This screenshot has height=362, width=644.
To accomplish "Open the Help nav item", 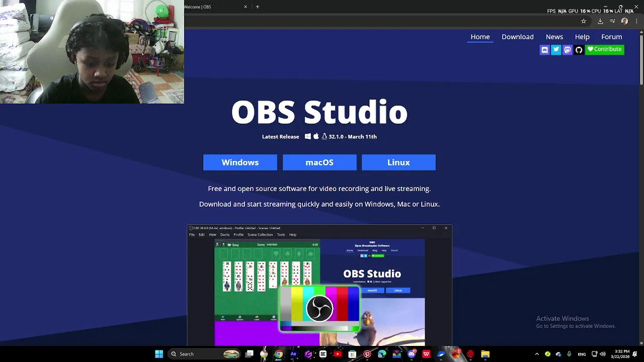I will [582, 37].
